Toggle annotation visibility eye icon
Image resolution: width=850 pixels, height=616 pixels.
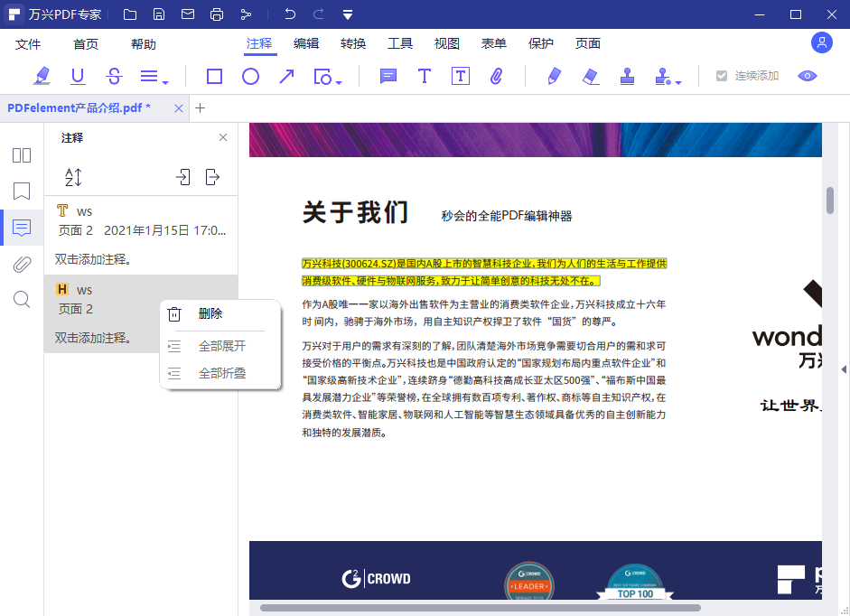click(x=808, y=76)
